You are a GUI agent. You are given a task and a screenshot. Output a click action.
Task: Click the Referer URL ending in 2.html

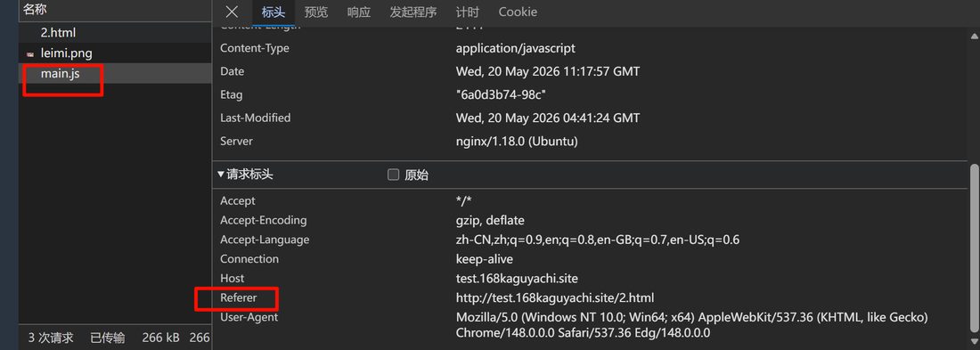[x=555, y=297]
